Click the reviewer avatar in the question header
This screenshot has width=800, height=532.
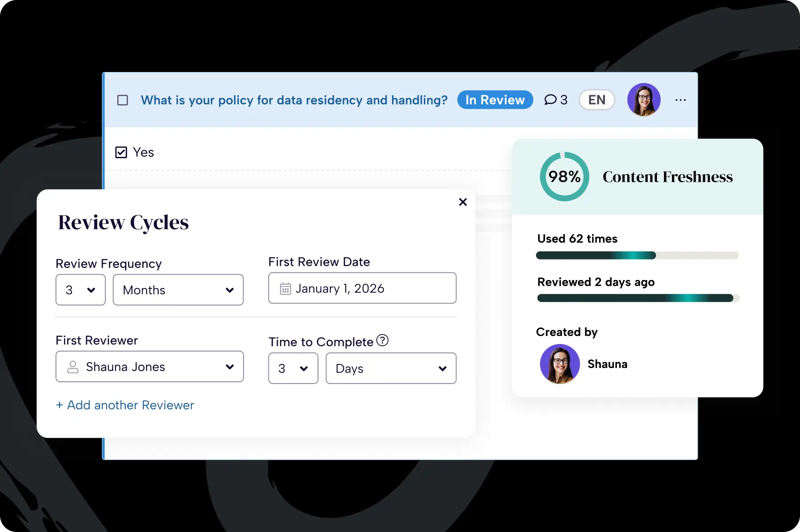point(644,100)
